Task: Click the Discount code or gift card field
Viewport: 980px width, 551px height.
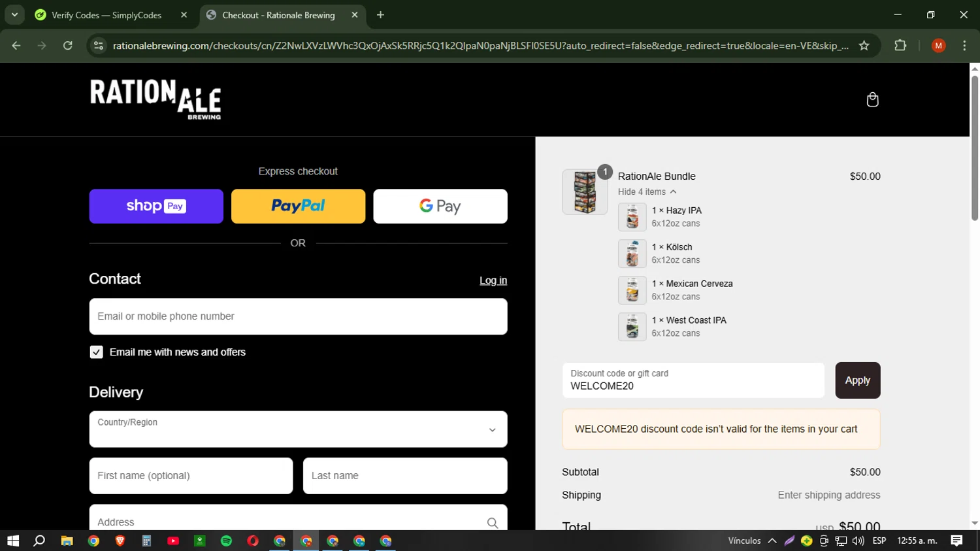Action: click(x=694, y=380)
